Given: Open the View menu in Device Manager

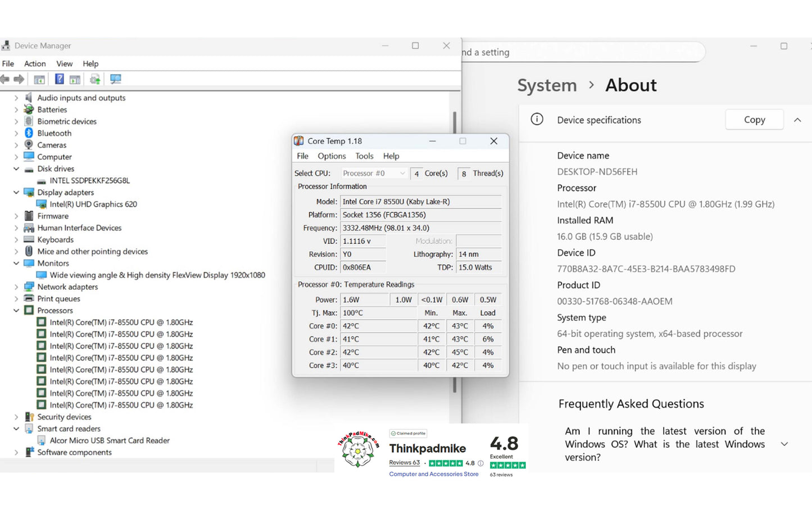Looking at the screenshot, I should click(x=64, y=63).
